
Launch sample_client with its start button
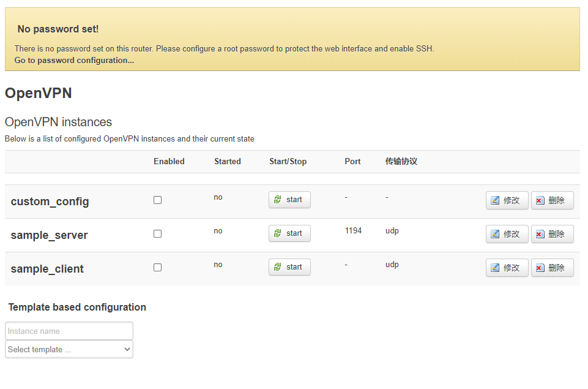click(x=289, y=266)
